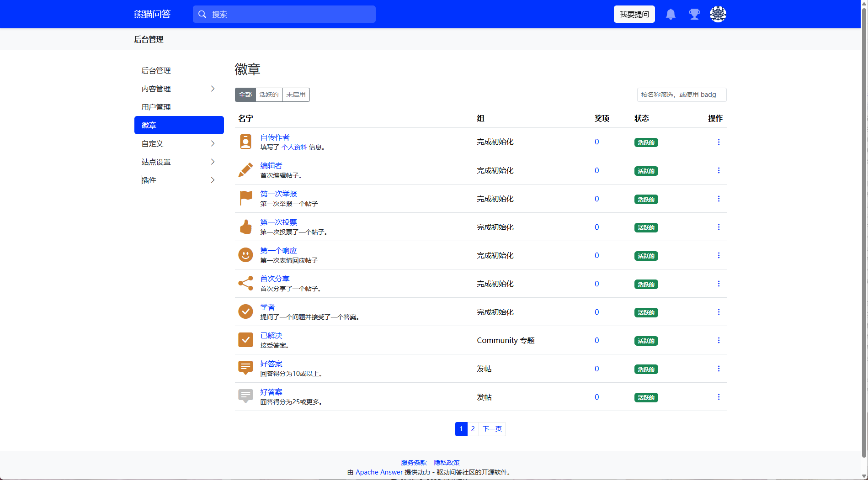Screen dimensions: 868x480
Task: Select the 全部 filter tab
Action: pos(245,95)
